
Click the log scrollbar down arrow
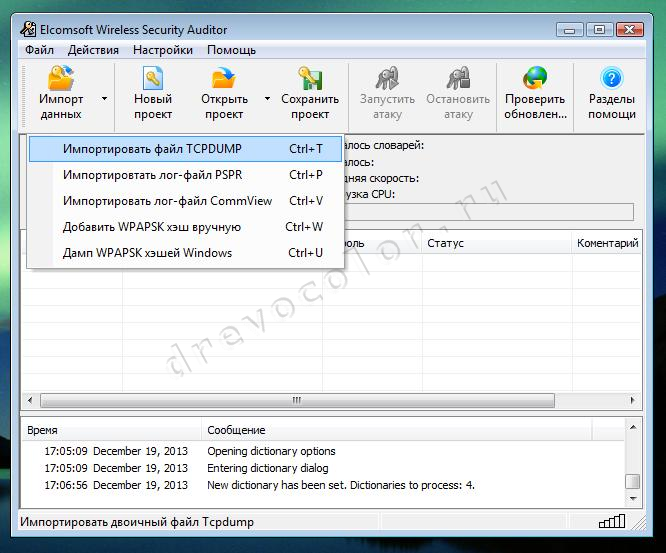pos(633,498)
